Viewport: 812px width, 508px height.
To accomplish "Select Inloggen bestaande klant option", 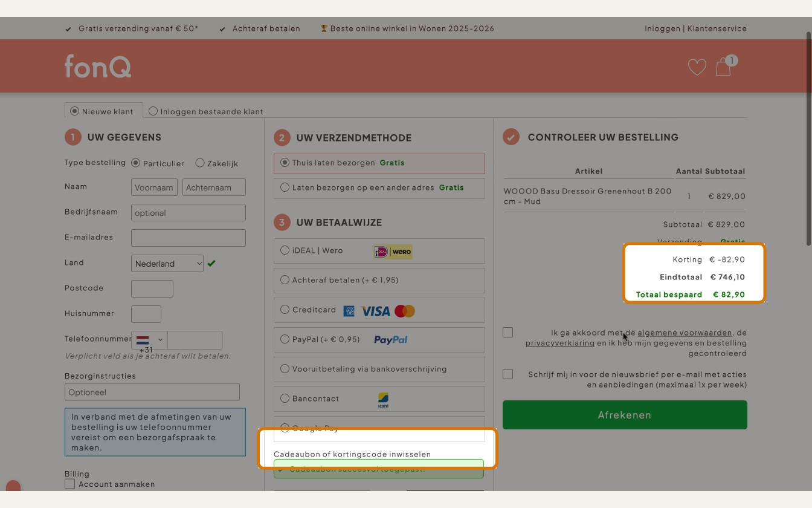I will (153, 111).
